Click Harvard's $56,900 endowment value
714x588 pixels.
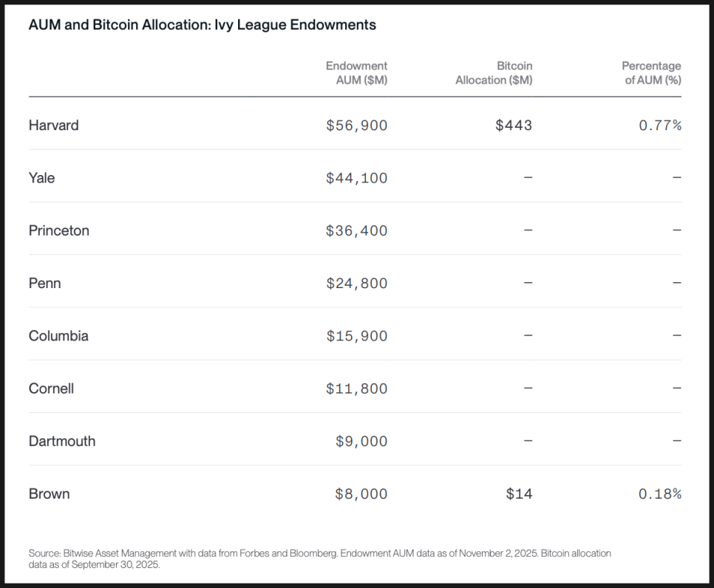[x=356, y=126]
